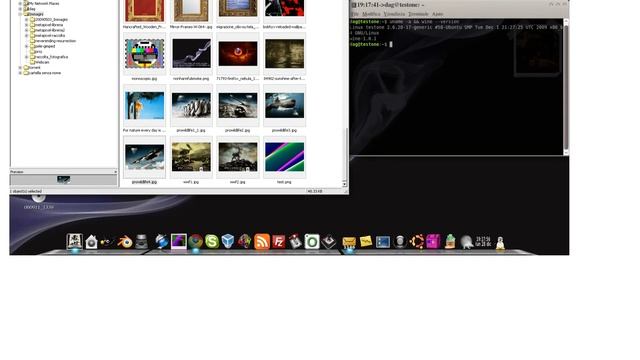
Task: Select the smoke wallpaper thumbnail
Action: click(x=191, y=53)
